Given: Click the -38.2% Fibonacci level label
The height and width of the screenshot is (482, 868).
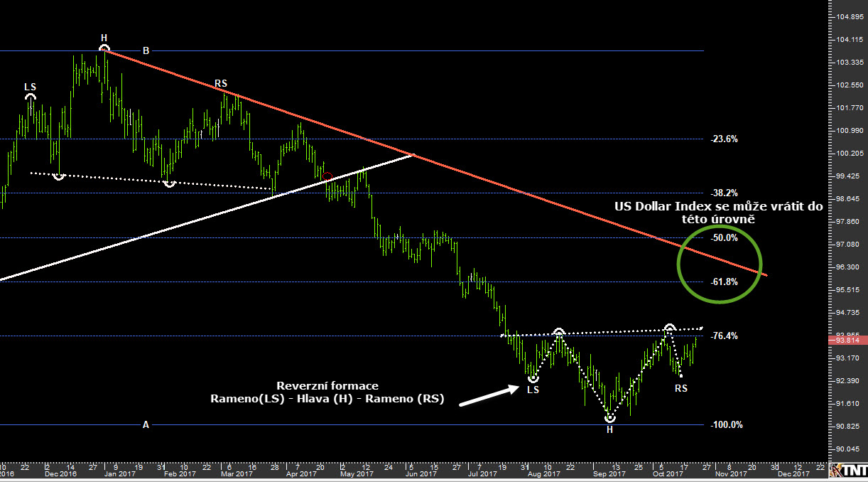Looking at the screenshot, I should 724,193.
